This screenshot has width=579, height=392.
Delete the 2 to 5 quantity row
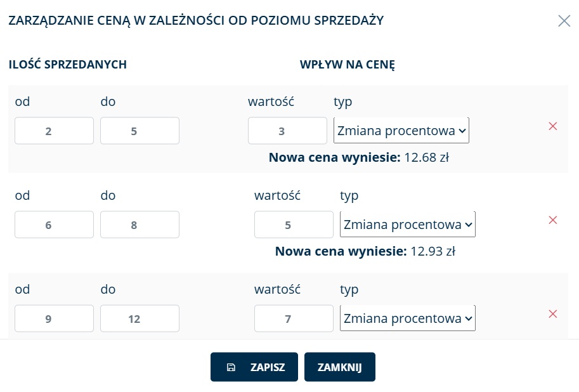pos(553,126)
